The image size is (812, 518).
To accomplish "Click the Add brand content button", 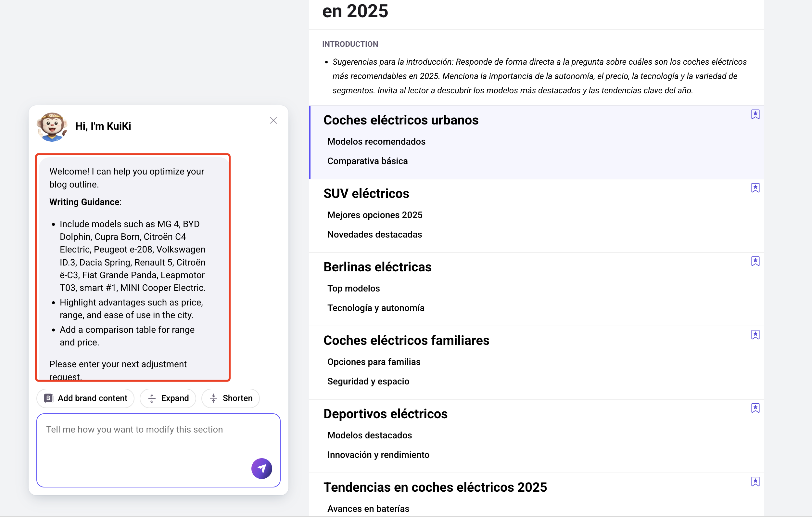I will point(86,399).
